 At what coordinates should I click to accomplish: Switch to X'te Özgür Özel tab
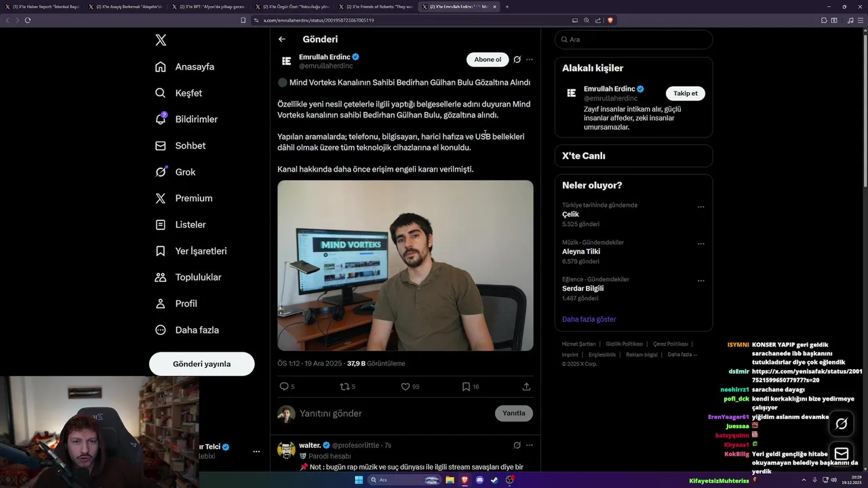(x=292, y=7)
